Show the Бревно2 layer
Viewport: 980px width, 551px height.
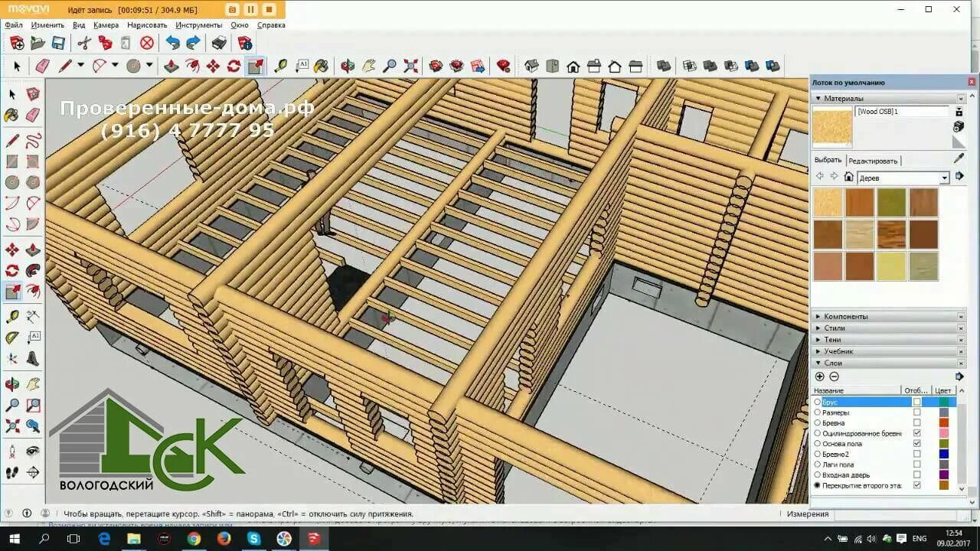point(916,454)
